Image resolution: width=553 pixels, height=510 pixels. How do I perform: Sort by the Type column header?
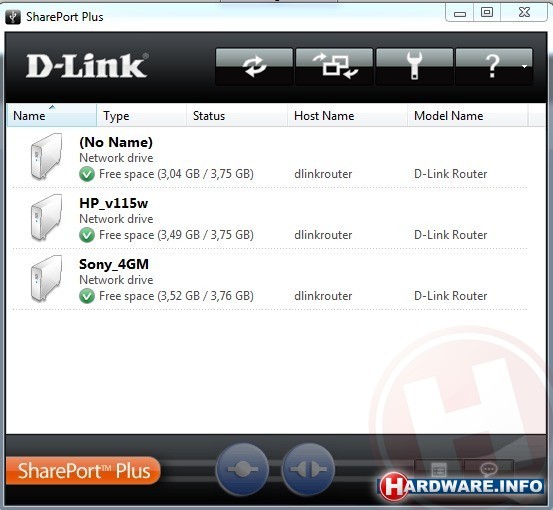141,115
